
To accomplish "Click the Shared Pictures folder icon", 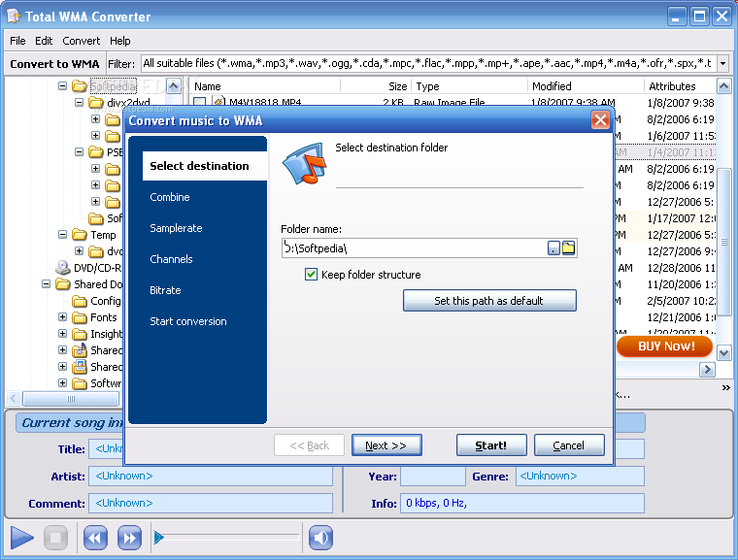I will point(80,367).
